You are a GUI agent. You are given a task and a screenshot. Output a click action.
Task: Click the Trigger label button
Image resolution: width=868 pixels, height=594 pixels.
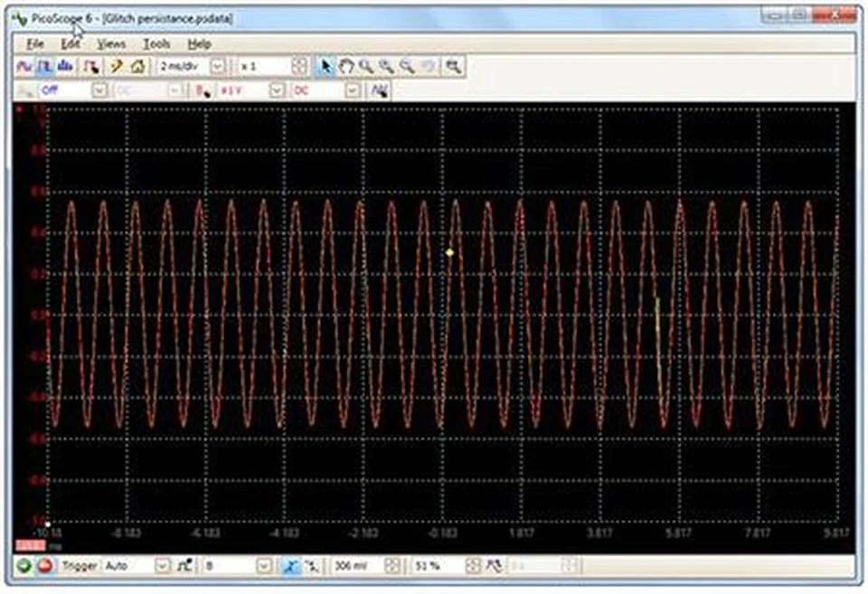click(x=80, y=566)
